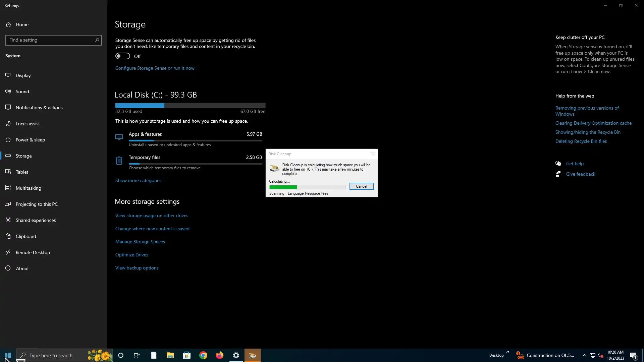Click the Disk Cleanup progress bar
Screen dimensions: 644x362
click(x=307, y=187)
